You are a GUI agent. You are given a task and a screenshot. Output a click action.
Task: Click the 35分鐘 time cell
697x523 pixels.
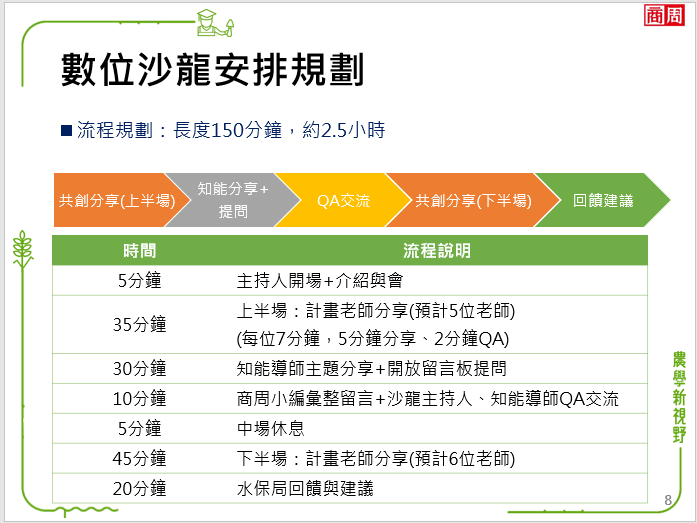click(x=140, y=323)
